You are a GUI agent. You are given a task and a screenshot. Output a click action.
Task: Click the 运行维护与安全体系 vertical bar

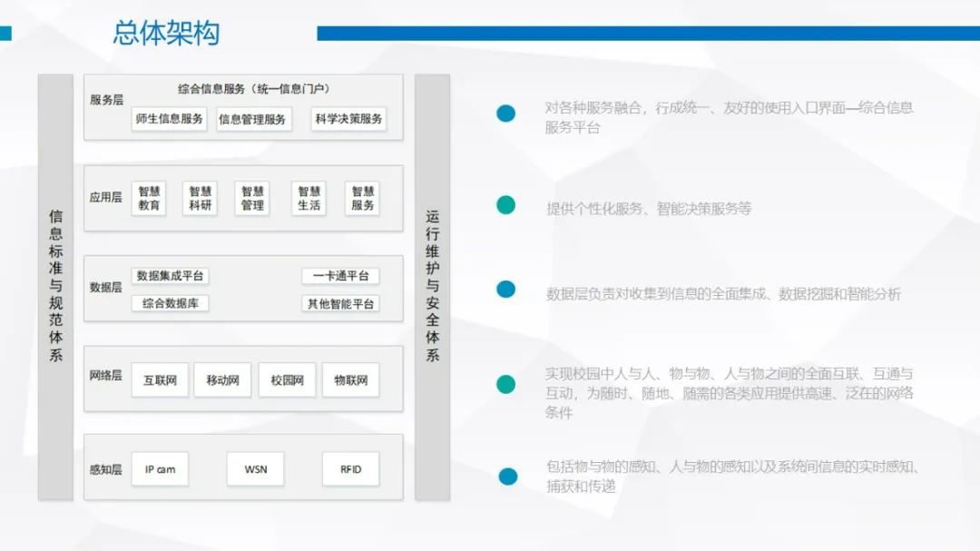pyautogui.click(x=433, y=287)
